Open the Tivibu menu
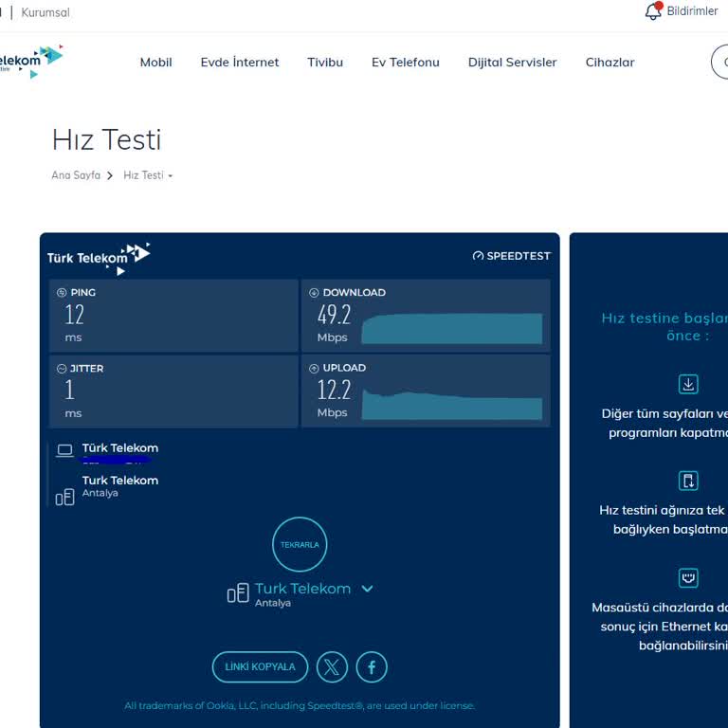 point(325,63)
